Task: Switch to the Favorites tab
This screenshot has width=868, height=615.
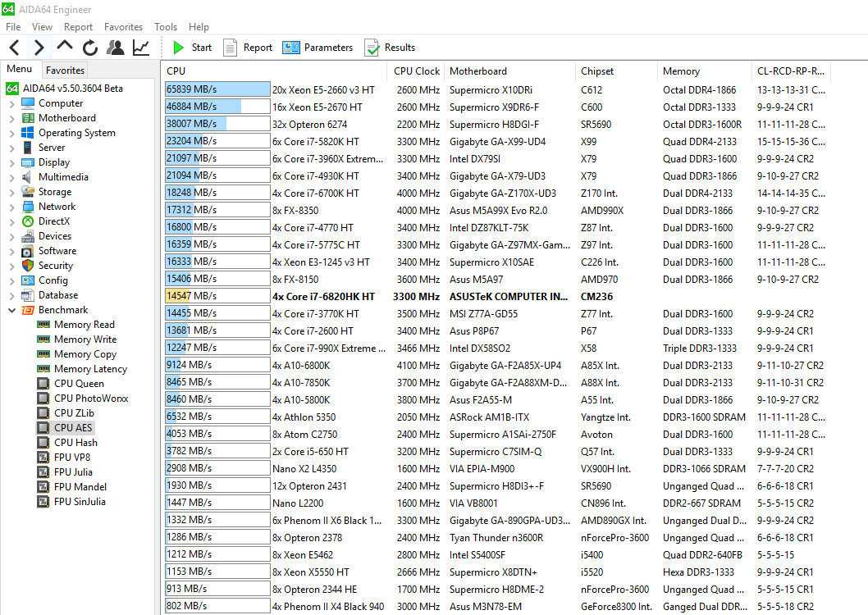Action: click(66, 71)
